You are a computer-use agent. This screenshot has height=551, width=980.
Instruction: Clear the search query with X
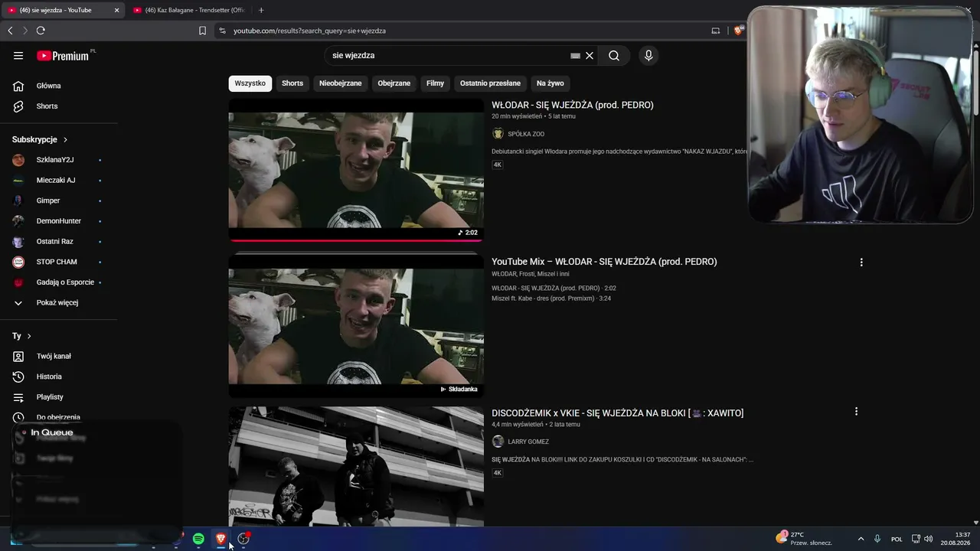[x=590, y=56]
